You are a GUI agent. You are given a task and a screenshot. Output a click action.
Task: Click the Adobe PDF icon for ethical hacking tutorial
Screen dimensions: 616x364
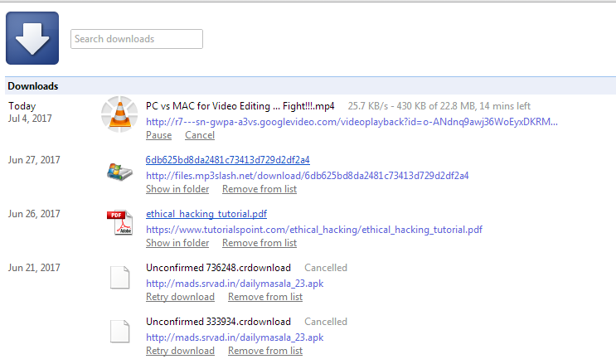pyautogui.click(x=120, y=222)
